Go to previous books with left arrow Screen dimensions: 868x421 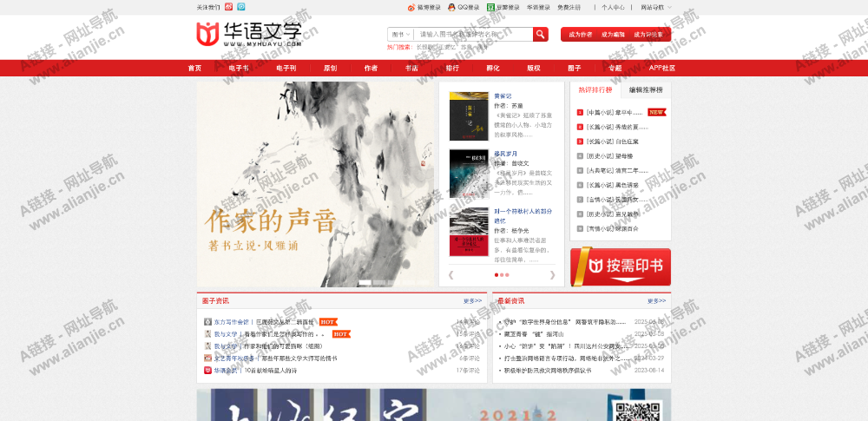tap(450, 275)
